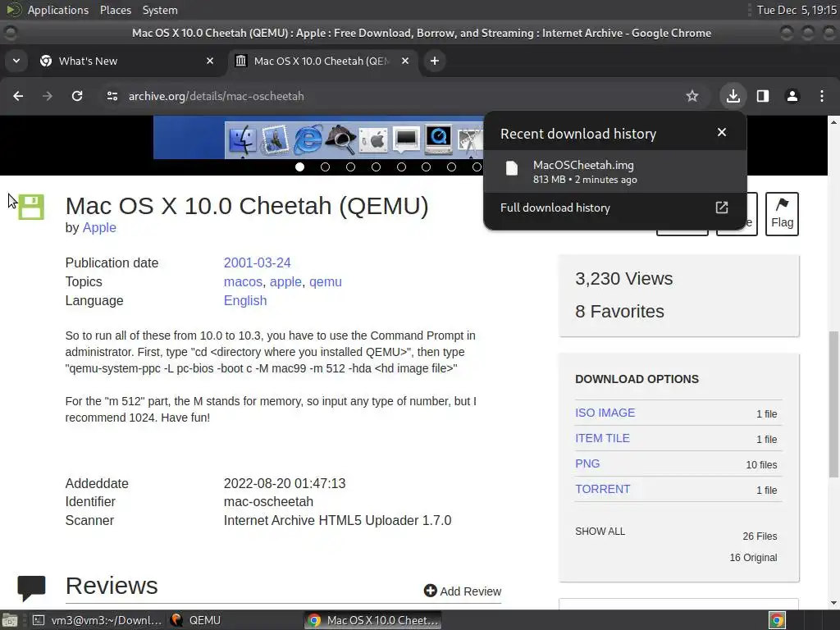
Task: Click the page vertical scrollbar thumb
Action: pos(833,404)
